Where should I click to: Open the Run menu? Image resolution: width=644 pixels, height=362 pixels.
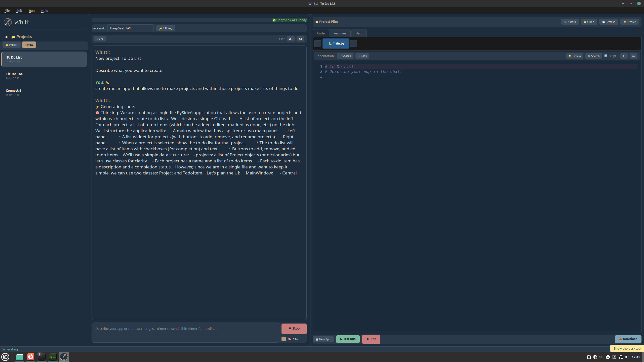point(32,11)
